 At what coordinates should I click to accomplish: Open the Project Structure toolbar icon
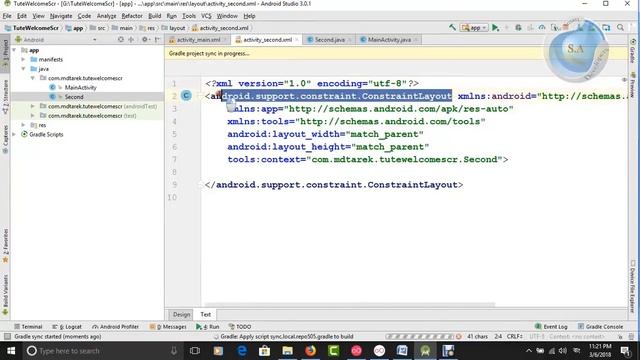(606, 28)
